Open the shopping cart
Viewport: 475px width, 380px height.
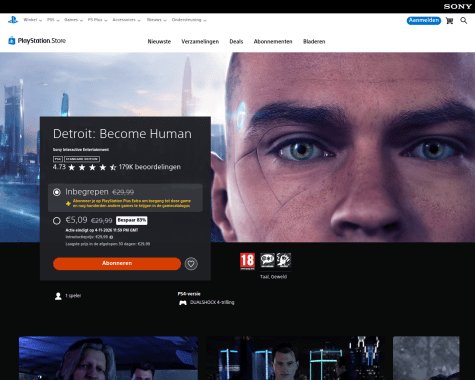click(x=449, y=21)
